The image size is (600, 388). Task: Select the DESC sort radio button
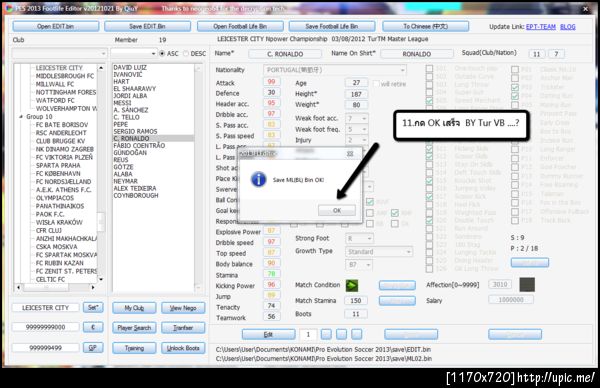tap(186, 54)
